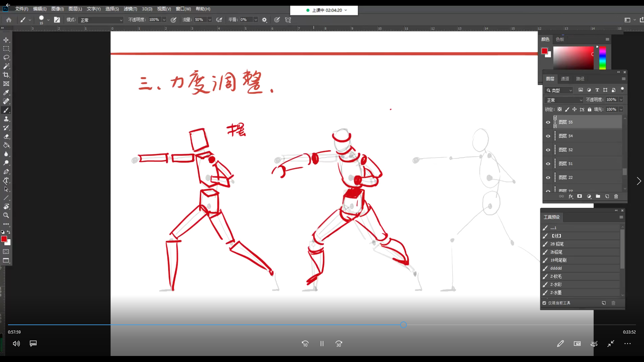
Task: Open 图层(L) menu
Action: (x=75, y=9)
